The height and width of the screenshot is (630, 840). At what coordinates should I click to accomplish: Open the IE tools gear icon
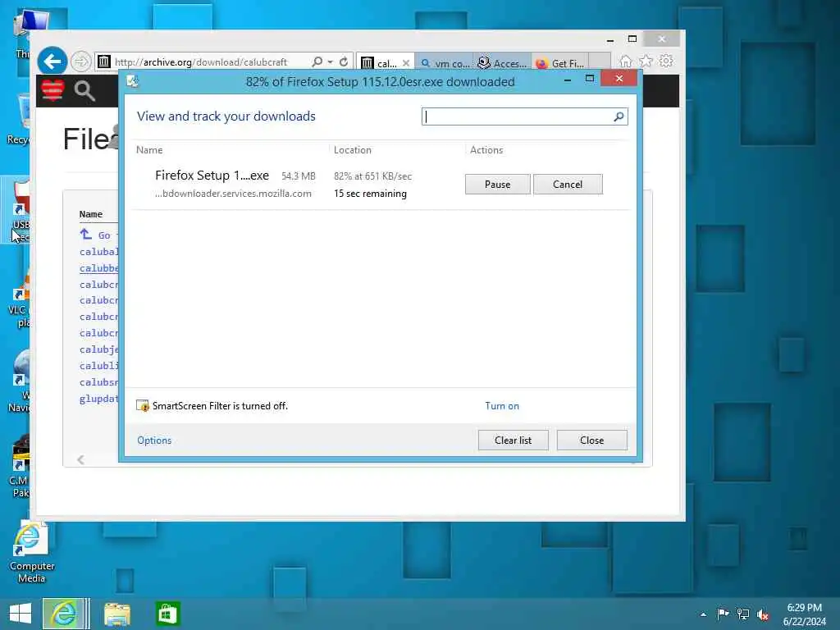point(666,61)
